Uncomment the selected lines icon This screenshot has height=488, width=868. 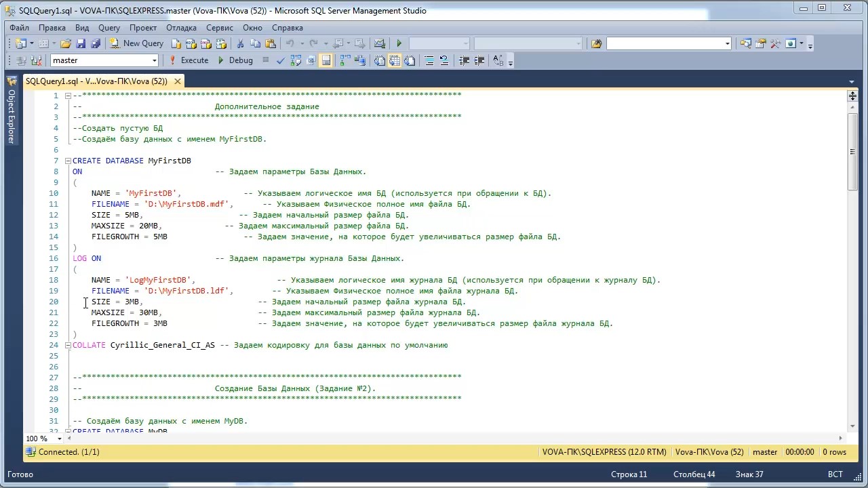point(444,60)
